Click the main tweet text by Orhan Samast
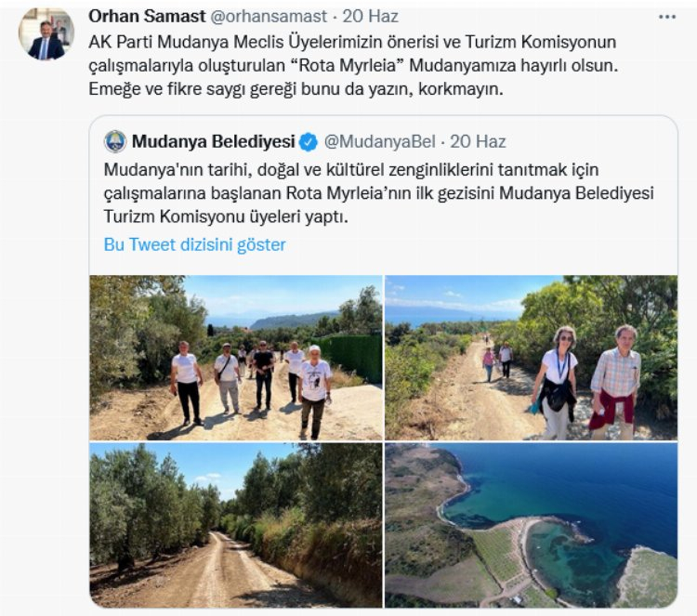 point(353,66)
